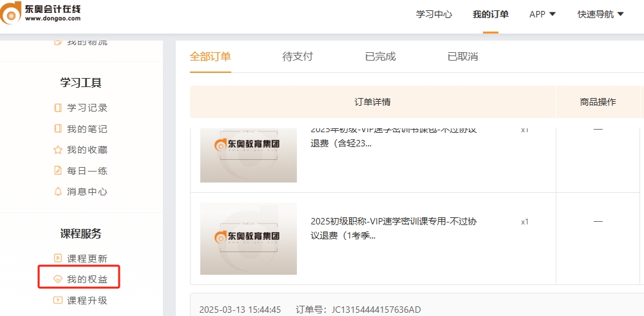Open 学习中心 in top navigation

point(434,14)
